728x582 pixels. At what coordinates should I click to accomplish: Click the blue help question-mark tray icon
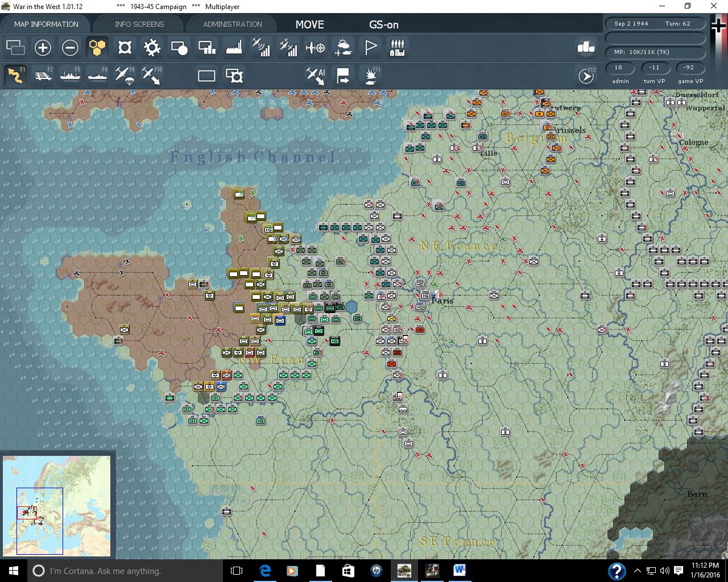(617, 571)
